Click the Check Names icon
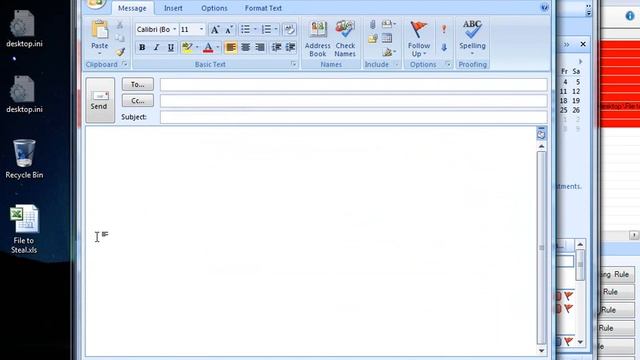640x360 pixels. tap(345, 39)
